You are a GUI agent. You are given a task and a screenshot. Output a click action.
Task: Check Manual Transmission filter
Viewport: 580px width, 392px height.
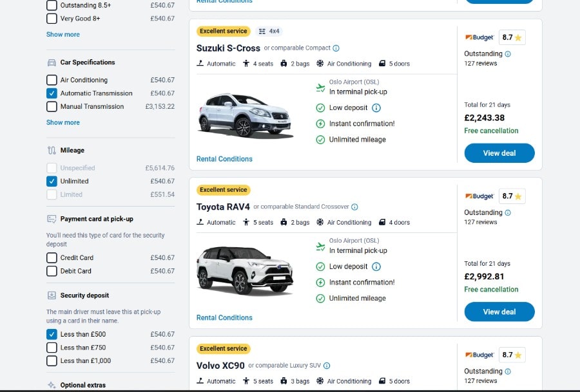point(52,106)
